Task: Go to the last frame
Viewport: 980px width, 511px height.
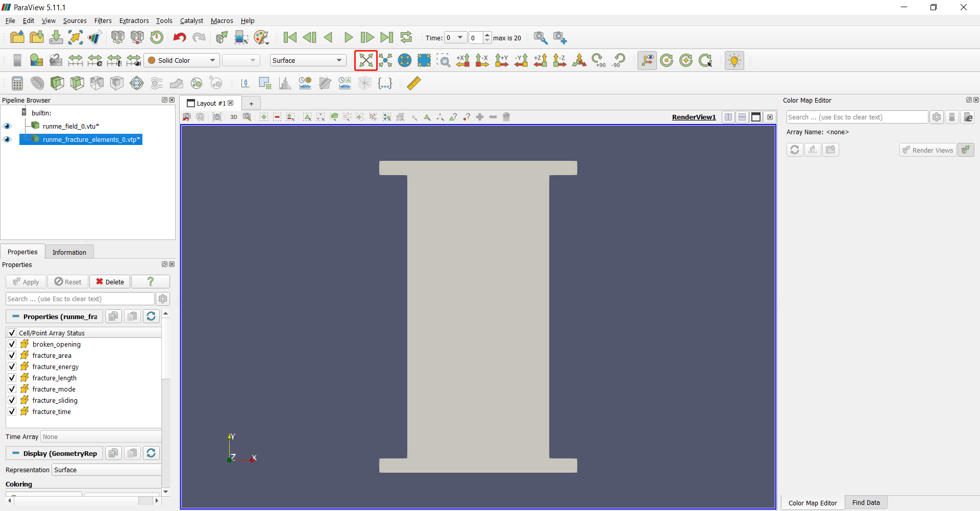Action: [x=387, y=37]
